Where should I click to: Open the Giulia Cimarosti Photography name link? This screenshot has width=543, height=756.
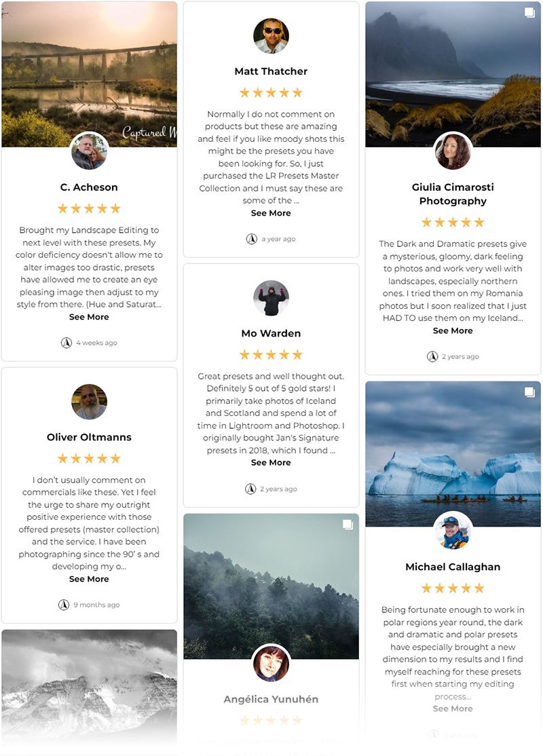click(x=453, y=194)
